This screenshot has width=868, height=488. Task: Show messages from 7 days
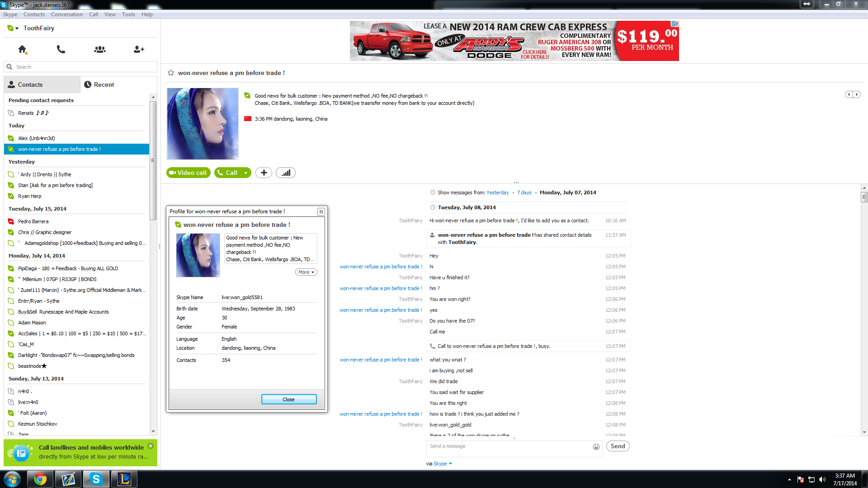(x=524, y=192)
